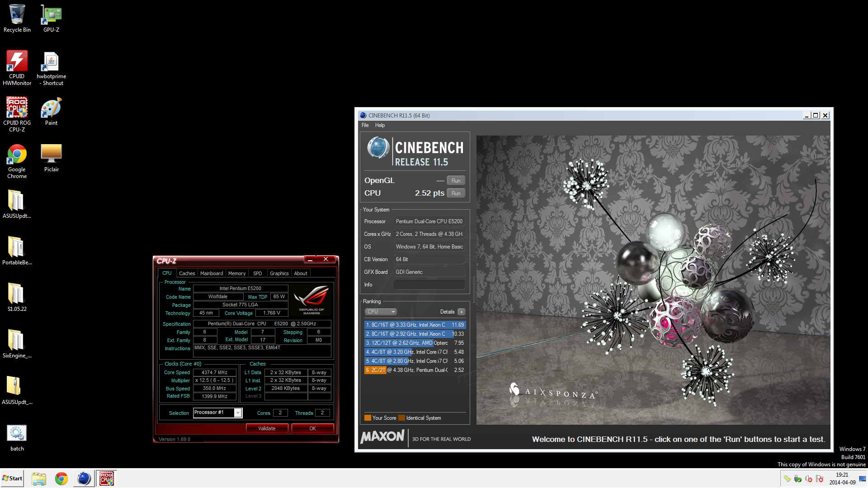Click the Details arrow in Ranking
868x488 pixels.
(x=462, y=312)
